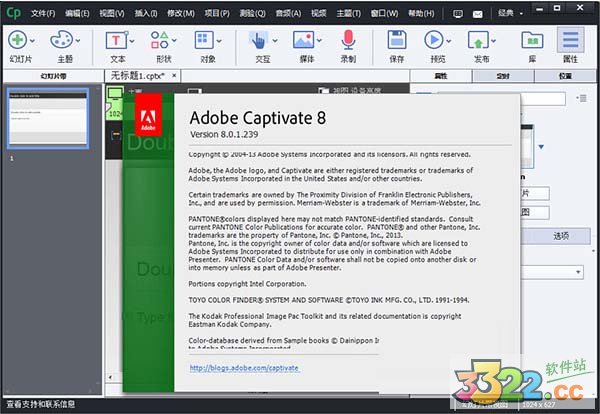Screen dimensions: 600x414
Task: Click the green monitor device icon on stage
Action: tap(115, 93)
